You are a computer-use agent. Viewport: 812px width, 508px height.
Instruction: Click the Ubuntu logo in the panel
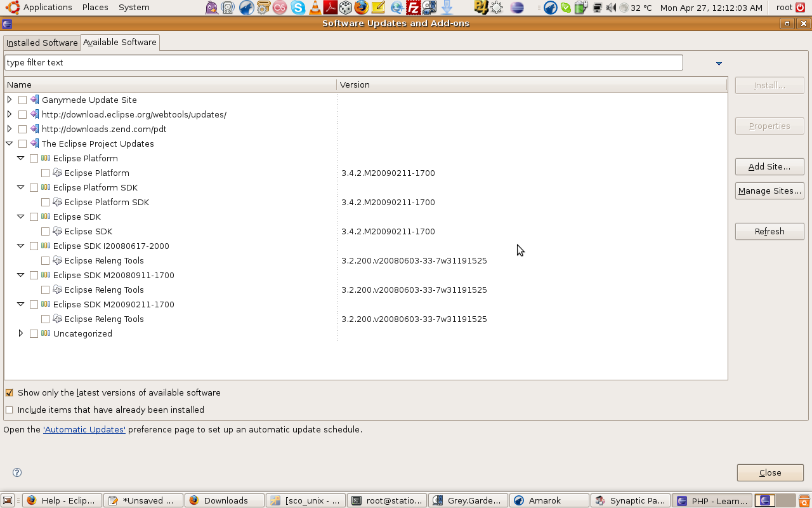[13, 8]
